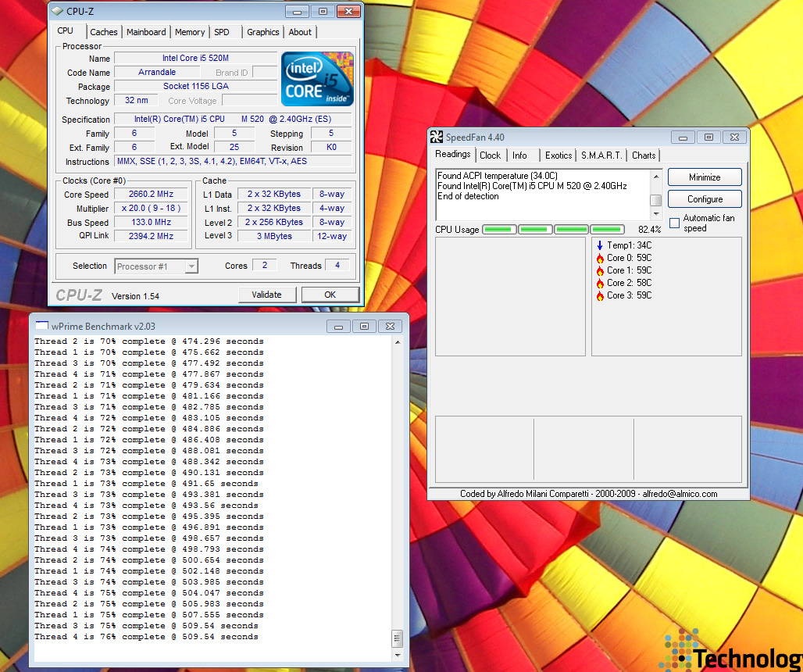This screenshot has width=803, height=672.
Task: View the Charts tab in SpeedFan
Action: click(644, 155)
